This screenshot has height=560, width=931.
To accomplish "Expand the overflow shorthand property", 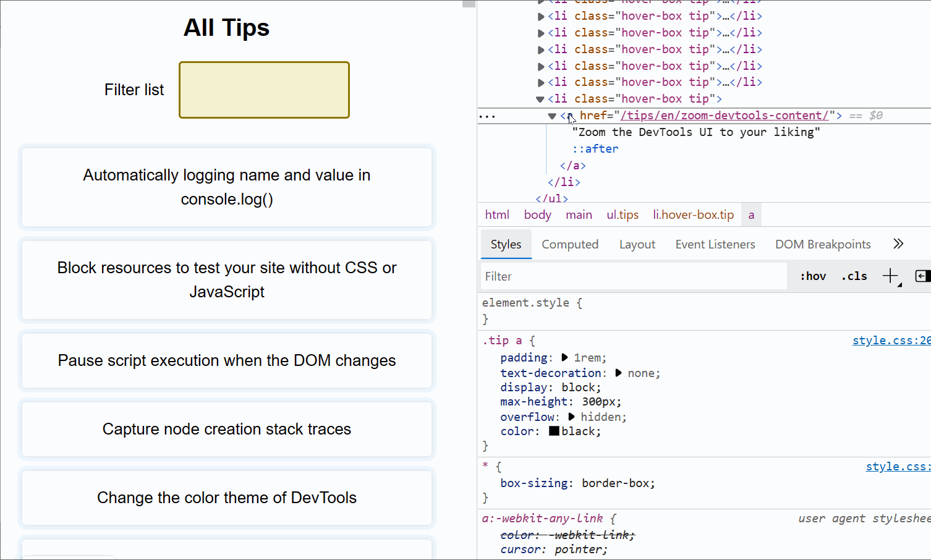I will tap(571, 417).
